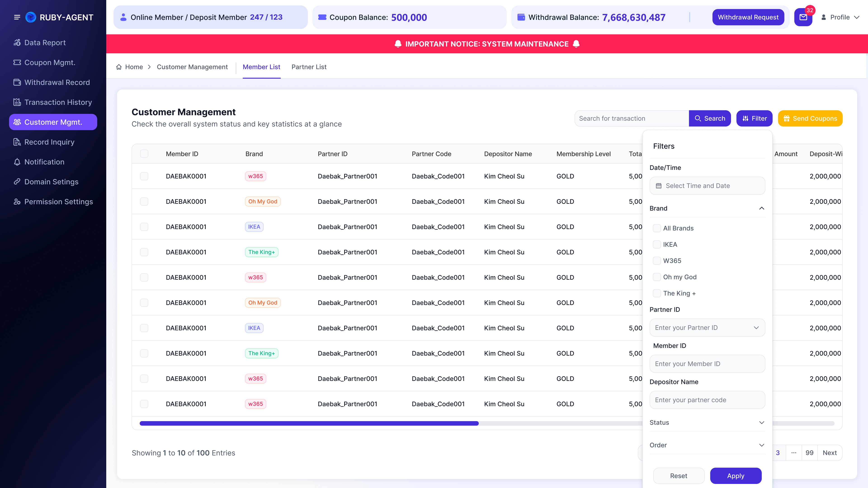The height and width of the screenshot is (488, 868).
Task: Click the Permission Settings user-gear icon
Action: coord(17,201)
